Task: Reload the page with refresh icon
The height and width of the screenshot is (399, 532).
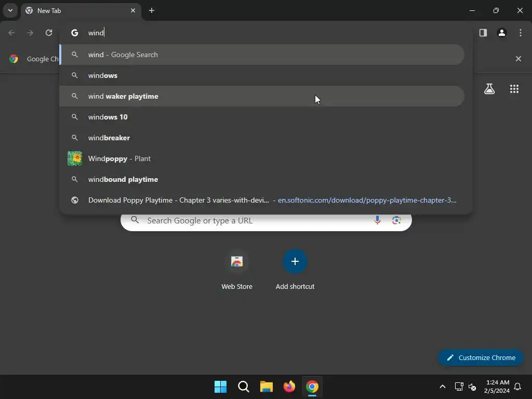Action: 49,33
